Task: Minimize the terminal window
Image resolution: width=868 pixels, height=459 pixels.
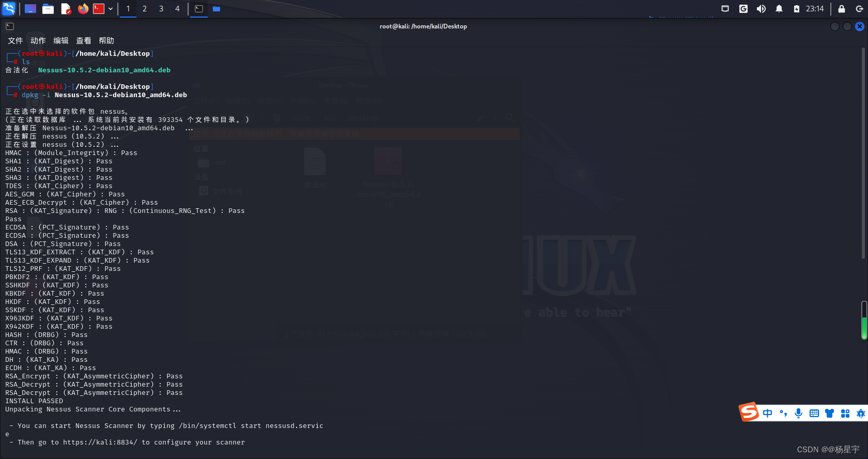Action: tap(835, 26)
